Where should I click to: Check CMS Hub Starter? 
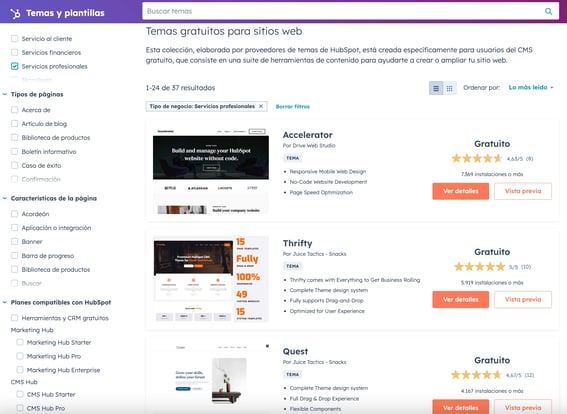[x=20, y=394]
